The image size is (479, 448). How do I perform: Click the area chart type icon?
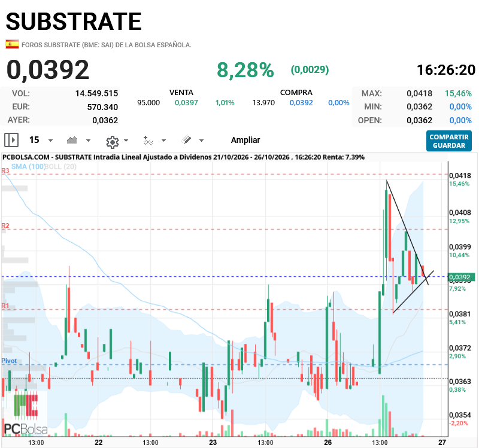click(x=72, y=140)
